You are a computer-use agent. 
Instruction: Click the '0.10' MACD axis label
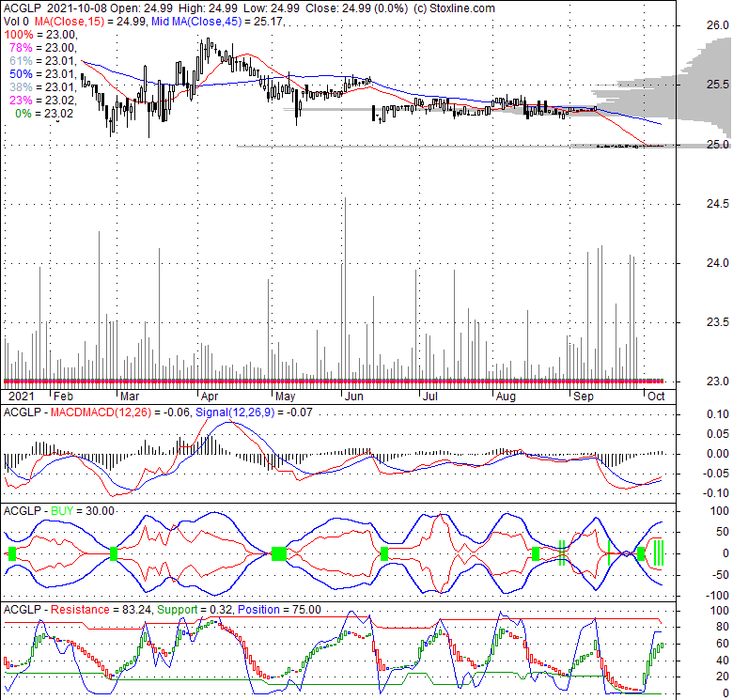718,414
